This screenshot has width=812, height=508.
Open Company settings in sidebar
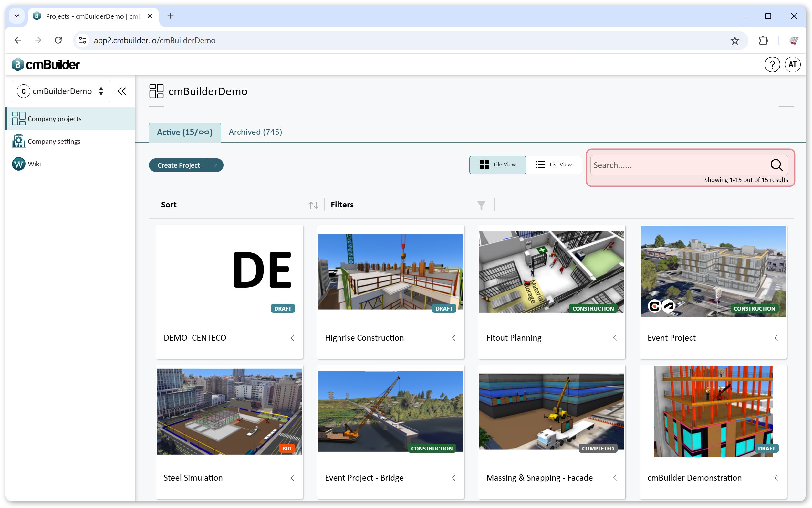(71, 141)
